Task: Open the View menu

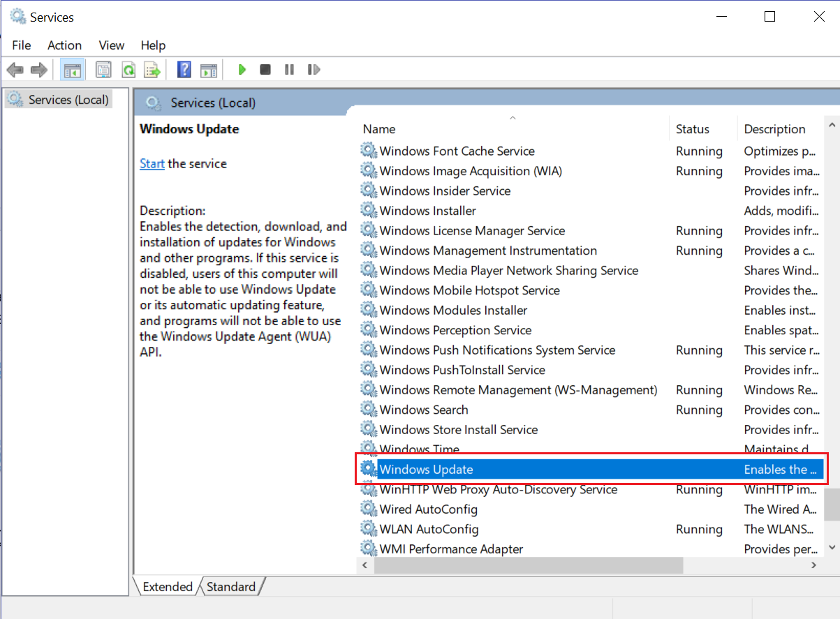Action: [111, 45]
